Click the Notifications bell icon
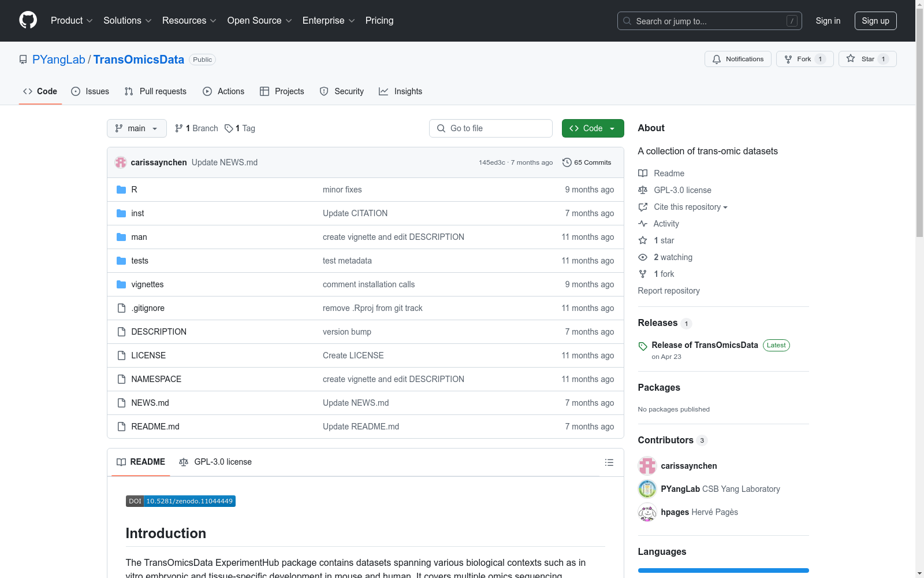This screenshot has height=578, width=924. pyautogui.click(x=717, y=59)
